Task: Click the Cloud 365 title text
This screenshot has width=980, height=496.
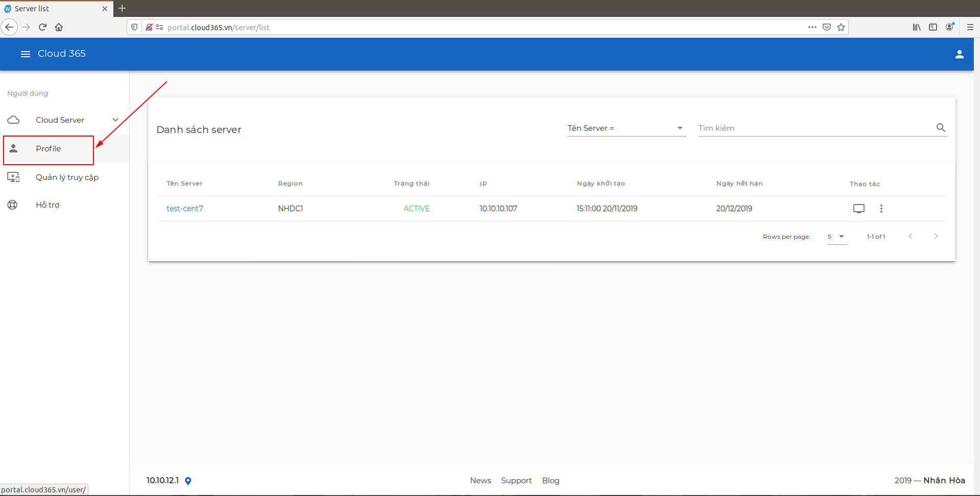Action: point(62,54)
